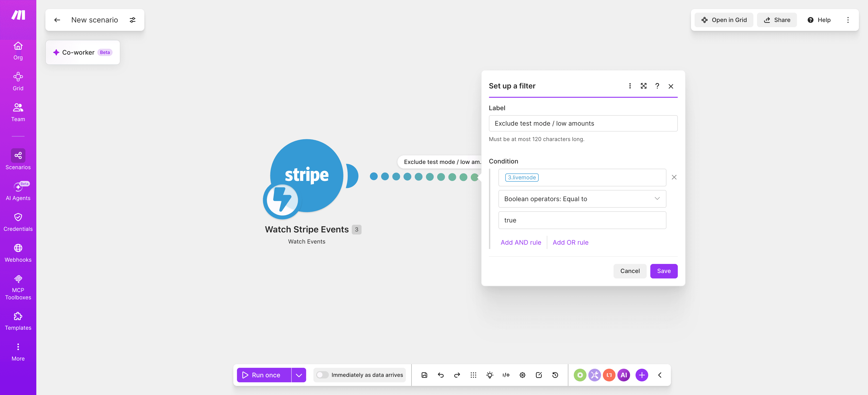Close the Set up a filter panel
868x395 pixels.
pos(671,86)
